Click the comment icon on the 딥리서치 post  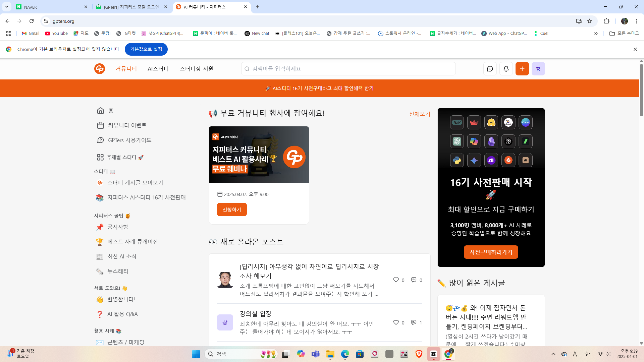tap(414, 280)
